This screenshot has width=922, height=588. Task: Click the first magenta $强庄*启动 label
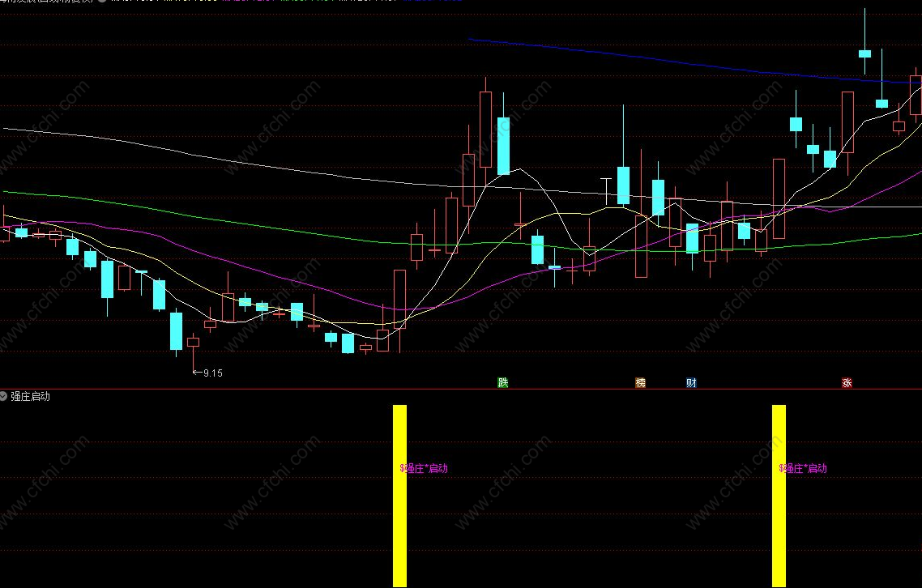[424, 469]
